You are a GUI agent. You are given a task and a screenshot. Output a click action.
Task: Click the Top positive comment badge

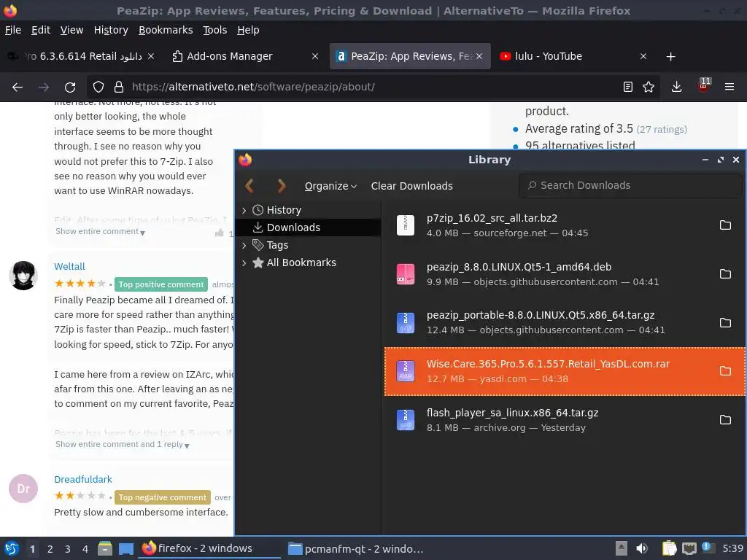pyautogui.click(x=161, y=284)
